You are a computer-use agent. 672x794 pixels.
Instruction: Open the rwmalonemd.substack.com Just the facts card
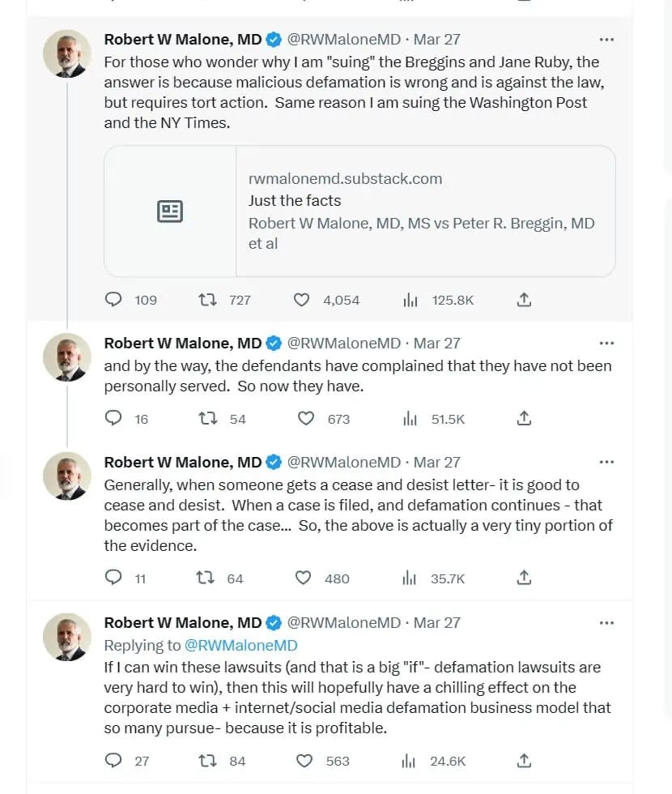(359, 211)
